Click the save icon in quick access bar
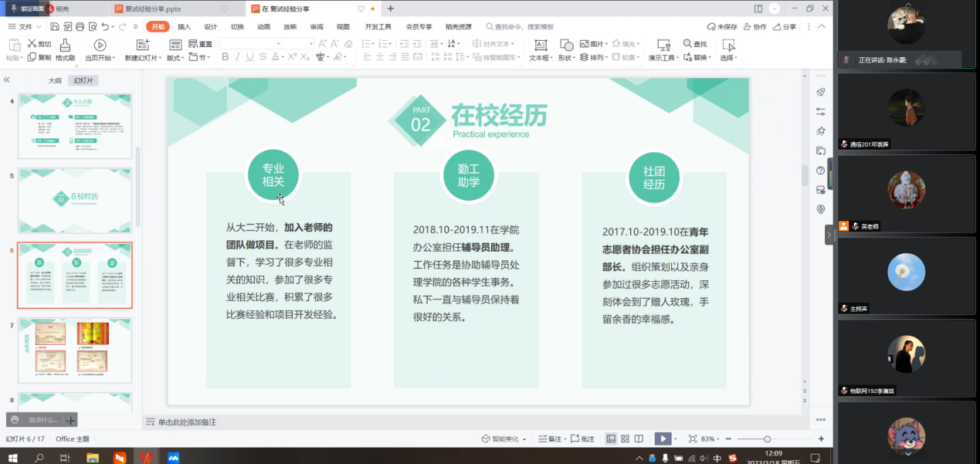Image resolution: width=980 pixels, height=464 pixels. pyautogui.click(x=55, y=26)
